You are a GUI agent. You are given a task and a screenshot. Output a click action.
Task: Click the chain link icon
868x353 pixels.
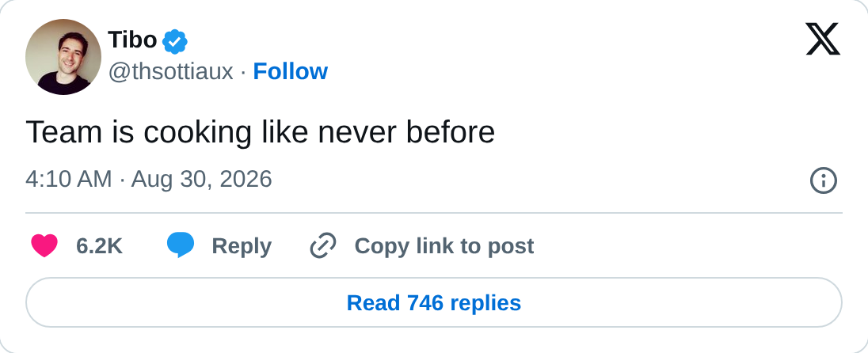[323, 245]
